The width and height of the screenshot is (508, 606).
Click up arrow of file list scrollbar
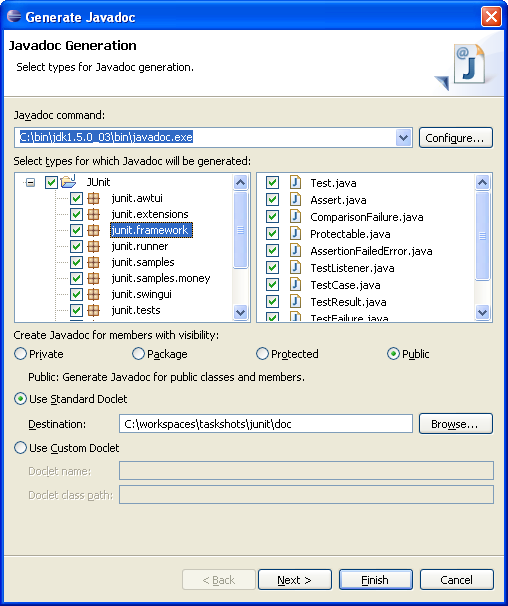482,182
